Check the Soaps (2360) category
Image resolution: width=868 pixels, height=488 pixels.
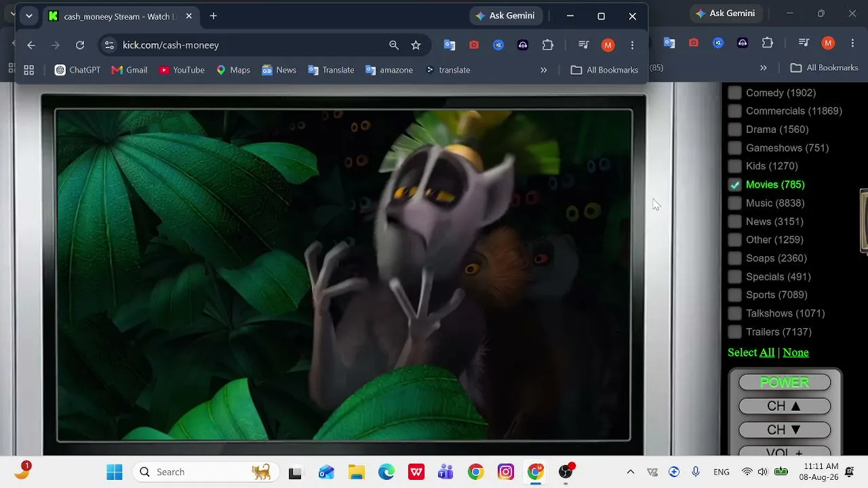click(x=735, y=258)
